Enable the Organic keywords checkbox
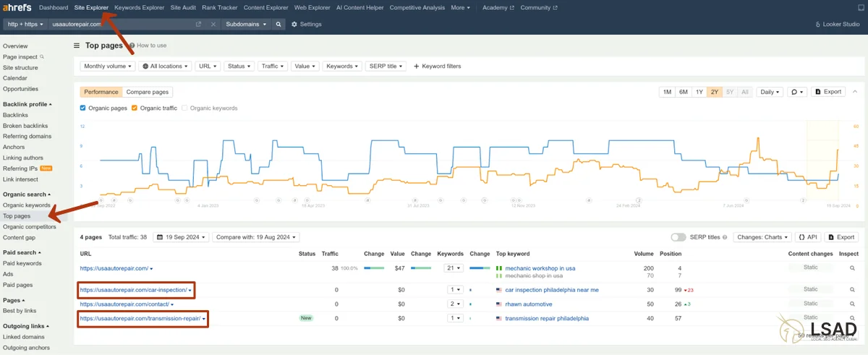Viewport: 868px width, 355px height. click(185, 108)
